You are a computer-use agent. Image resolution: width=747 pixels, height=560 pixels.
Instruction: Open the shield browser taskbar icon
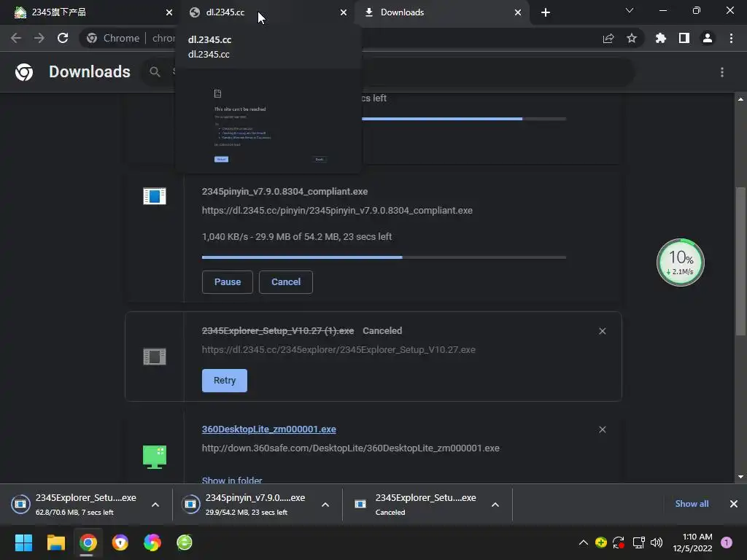[120, 542]
